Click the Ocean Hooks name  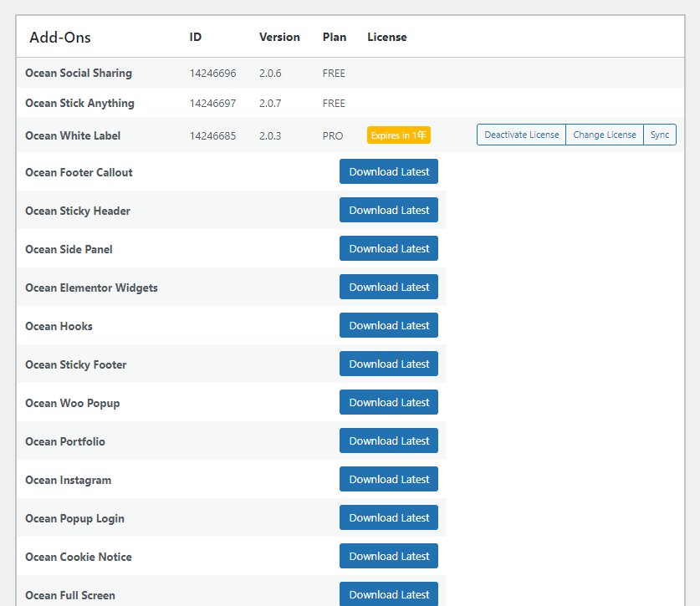(x=59, y=326)
